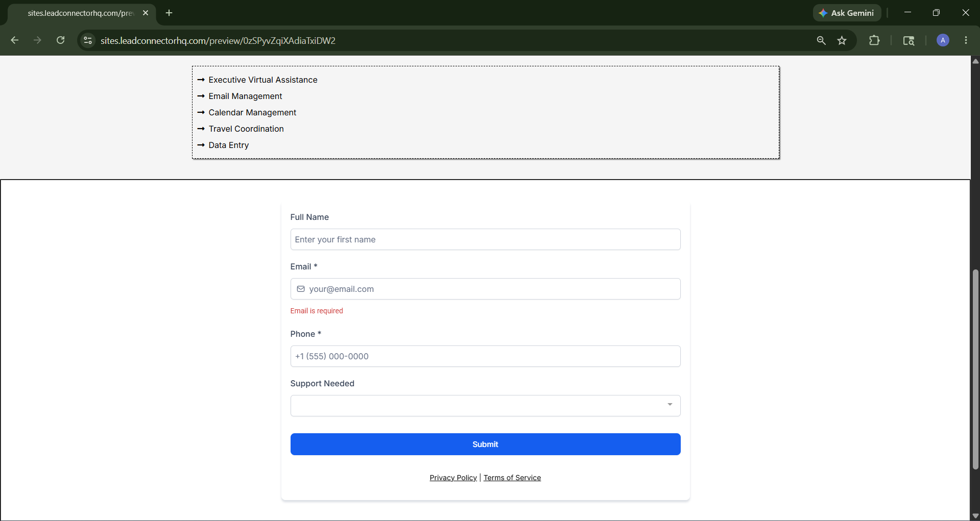Focus the Phone number input field
Image resolution: width=980 pixels, height=521 pixels.
485,356
